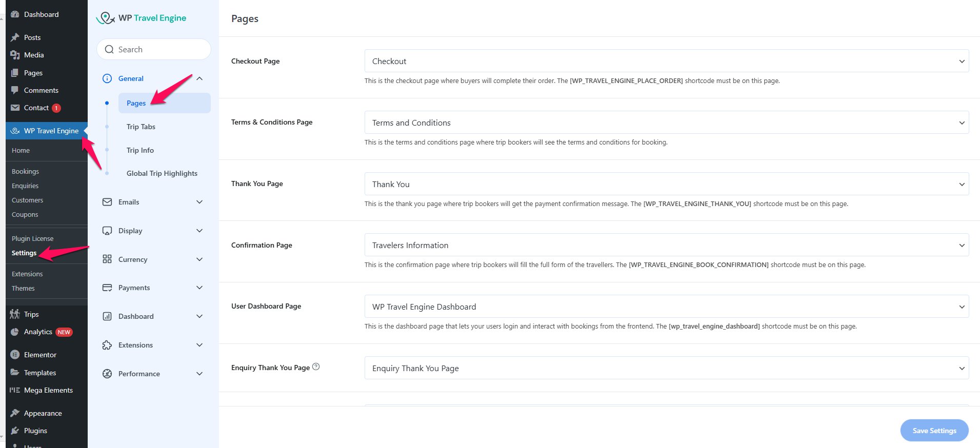
Task: Click the Enquiry Thank You Page help icon
Action: tap(316, 366)
